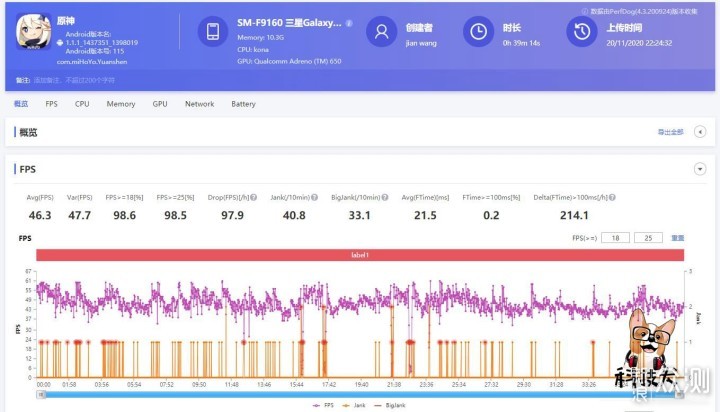720x412 pixels.
Task: Click the duration clock icon
Action: point(478,31)
